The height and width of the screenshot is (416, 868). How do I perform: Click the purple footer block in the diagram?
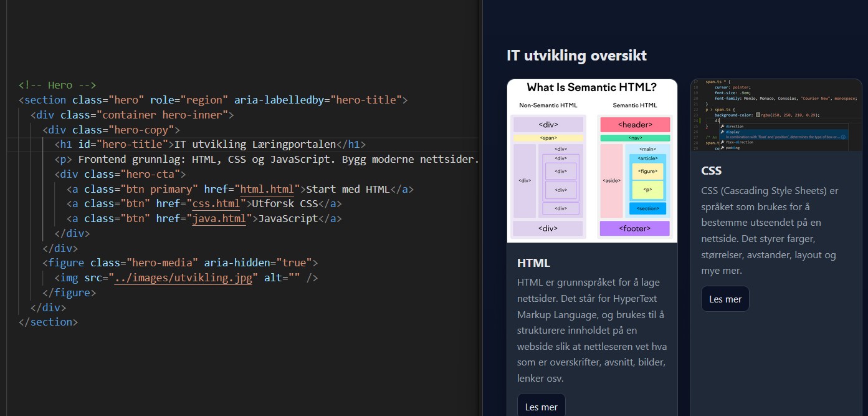(x=635, y=228)
